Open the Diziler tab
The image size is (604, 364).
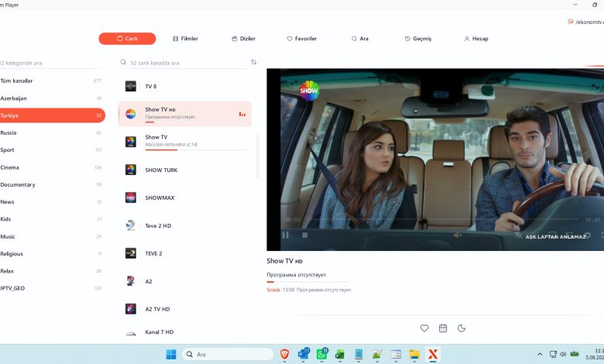[x=243, y=39]
